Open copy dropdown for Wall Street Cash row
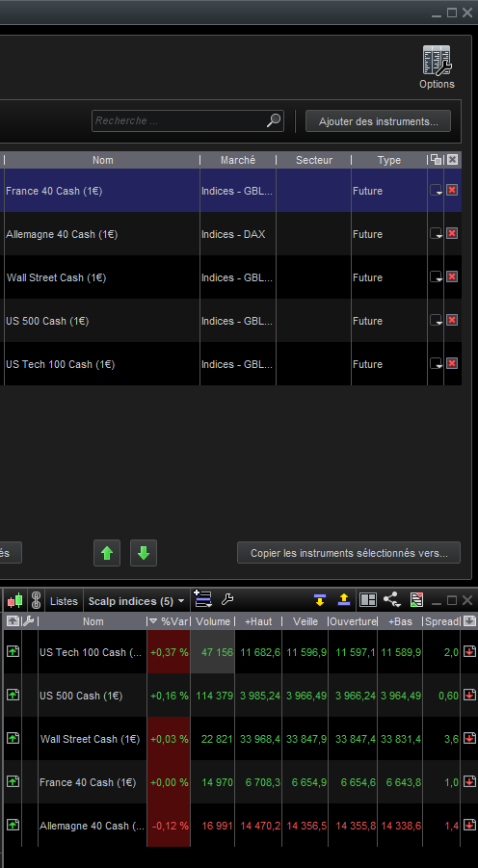The image size is (478, 868). [x=436, y=276]
